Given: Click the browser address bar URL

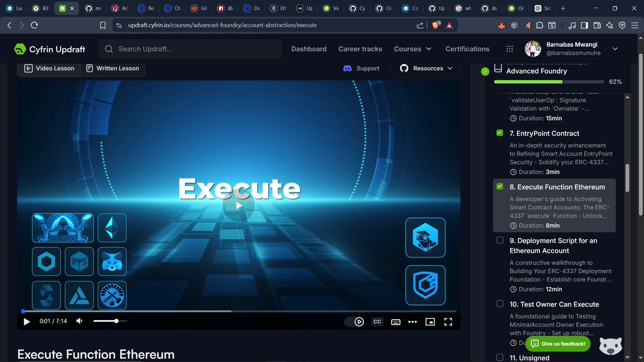Looking at the screenshot, I should click(x=222, y=25).
